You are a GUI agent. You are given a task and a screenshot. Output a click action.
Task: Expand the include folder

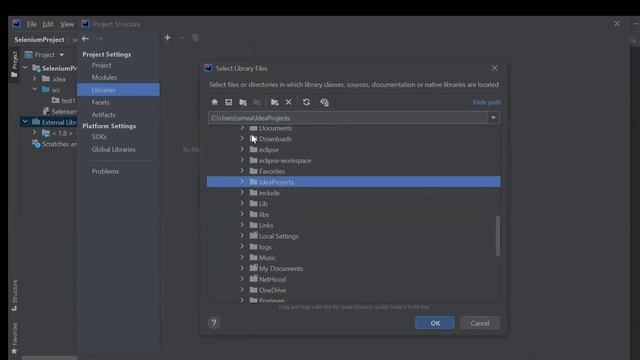[242, 193]
